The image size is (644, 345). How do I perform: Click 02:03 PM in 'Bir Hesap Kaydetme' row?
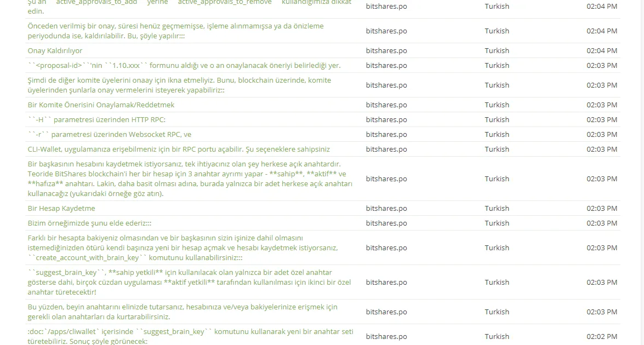[x=602, y=208]
